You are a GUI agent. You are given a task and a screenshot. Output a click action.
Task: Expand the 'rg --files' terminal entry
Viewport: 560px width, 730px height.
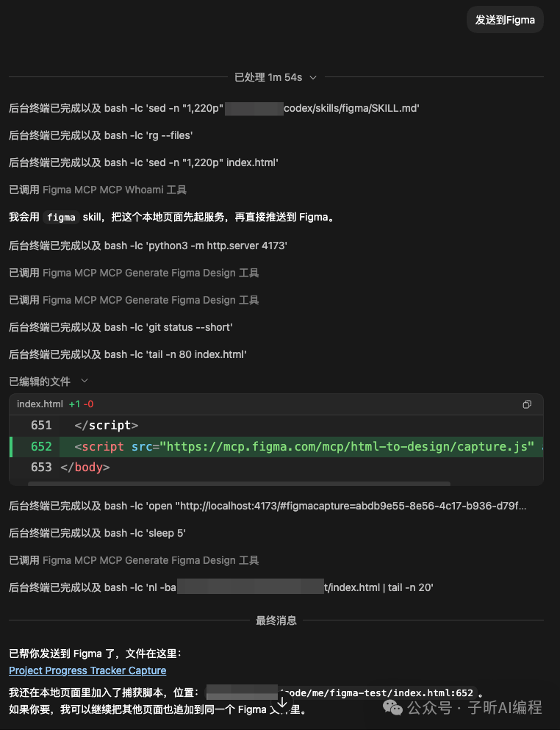coord(101,135)
